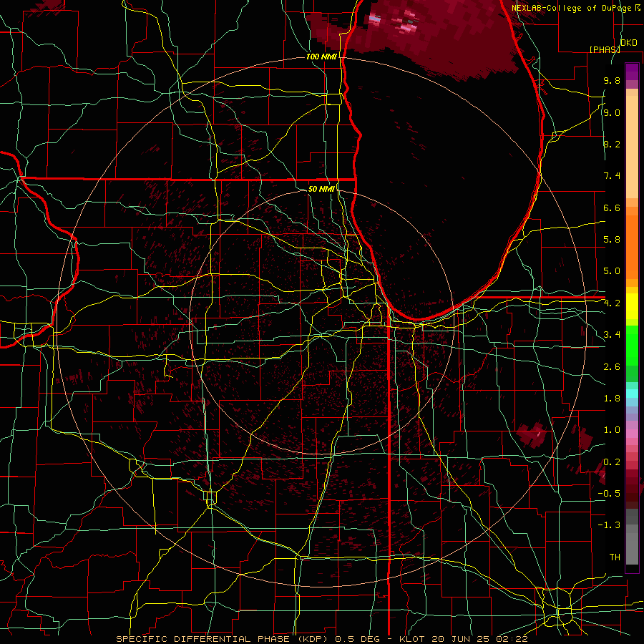Viewport: 644px width, 644px height.
Task: Pick the orange band on the color bar
Action: [x=632, y=246]
